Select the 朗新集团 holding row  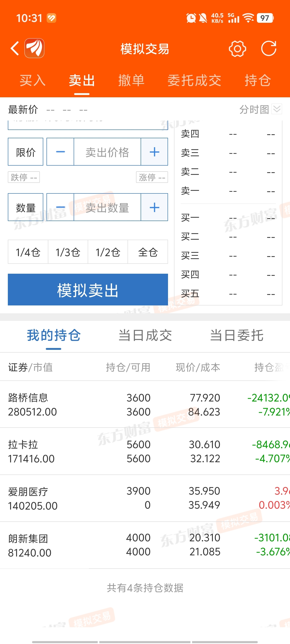click(x=145, y=545)
